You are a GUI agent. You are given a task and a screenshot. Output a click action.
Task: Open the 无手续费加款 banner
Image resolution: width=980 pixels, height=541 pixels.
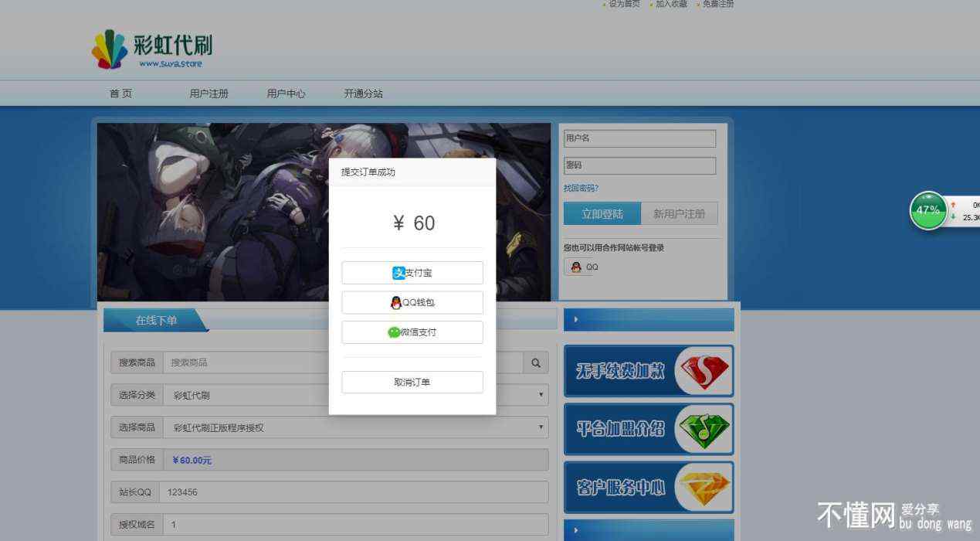pyautogui.click(x=649, y=371)
